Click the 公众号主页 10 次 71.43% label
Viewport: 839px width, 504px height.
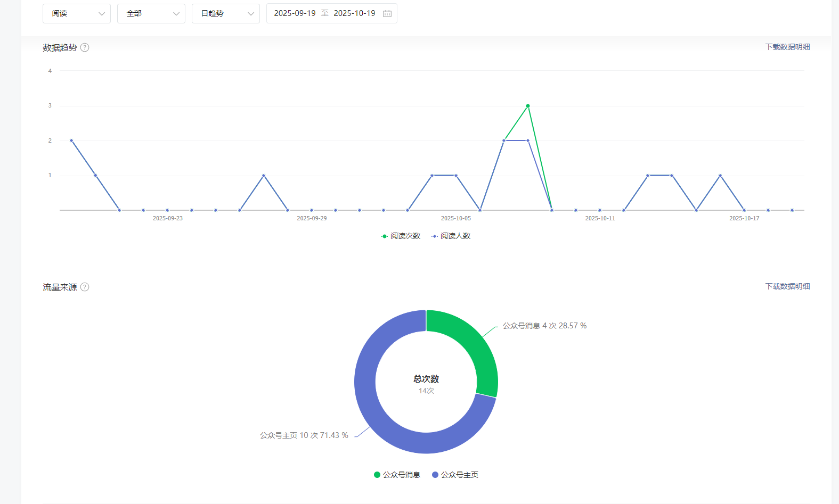pos(304,435)
